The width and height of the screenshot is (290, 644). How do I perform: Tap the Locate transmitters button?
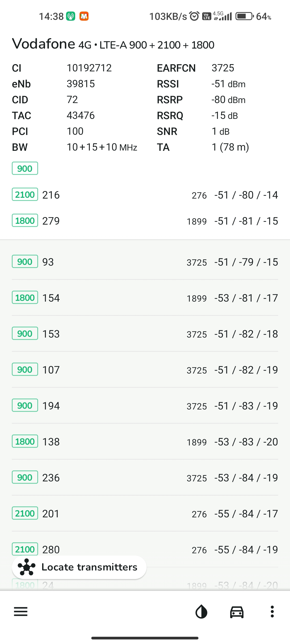pos(79,567)
